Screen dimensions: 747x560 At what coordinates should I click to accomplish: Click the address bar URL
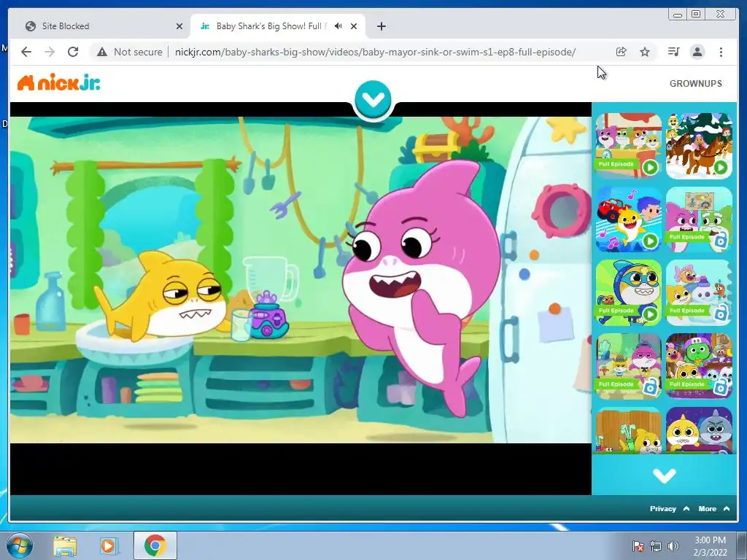coord(375,52)
